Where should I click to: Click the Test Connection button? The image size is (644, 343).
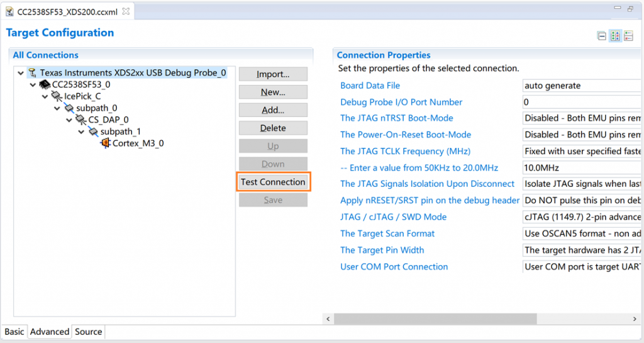tap(274, 182)
